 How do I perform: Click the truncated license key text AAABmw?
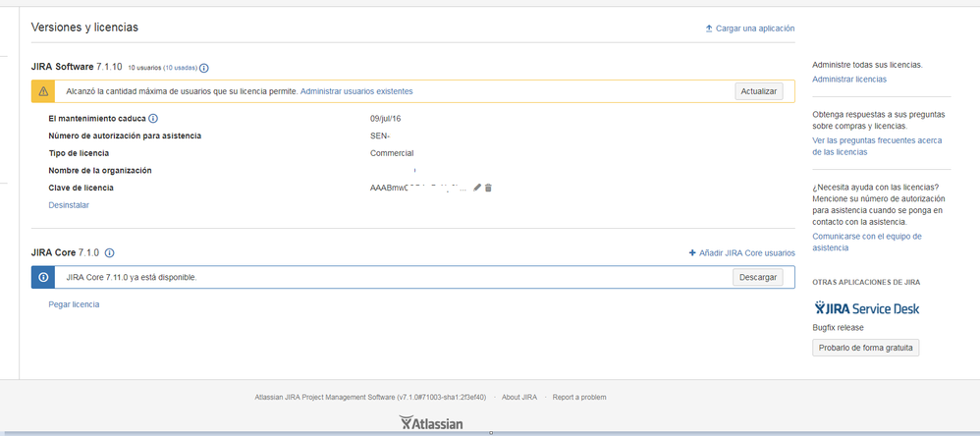point(418,188)
